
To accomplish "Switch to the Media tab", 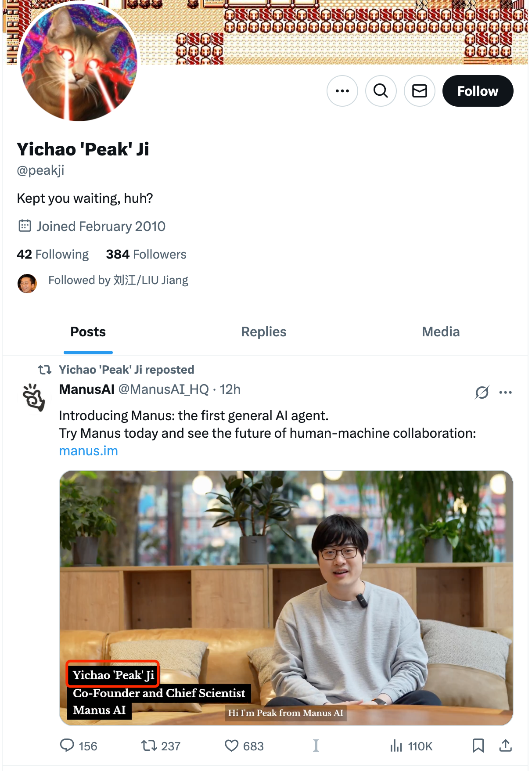I will point(441,332).
